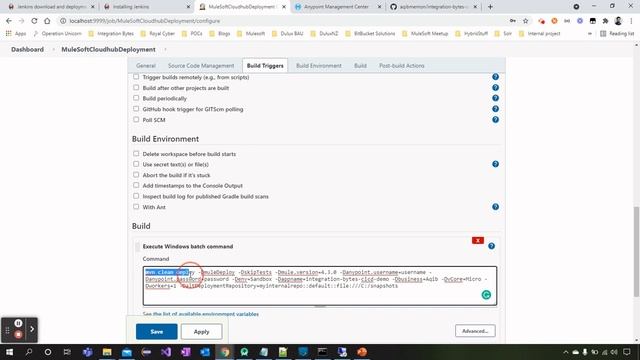Stop the screen recording
Viewport: 640px width, 360px height.
click(x=18, y=334)
